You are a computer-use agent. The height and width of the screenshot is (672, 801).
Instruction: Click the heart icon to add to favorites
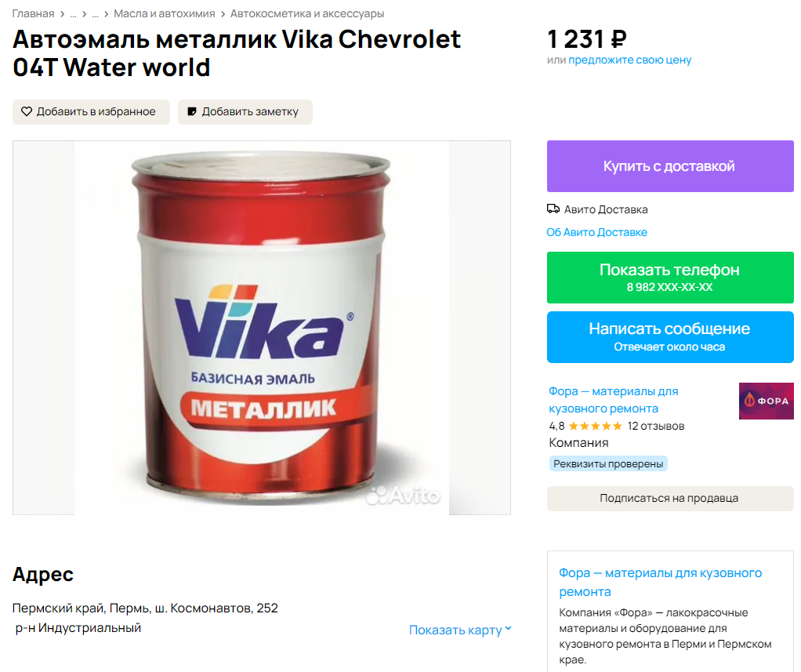[x=27, y=111]
